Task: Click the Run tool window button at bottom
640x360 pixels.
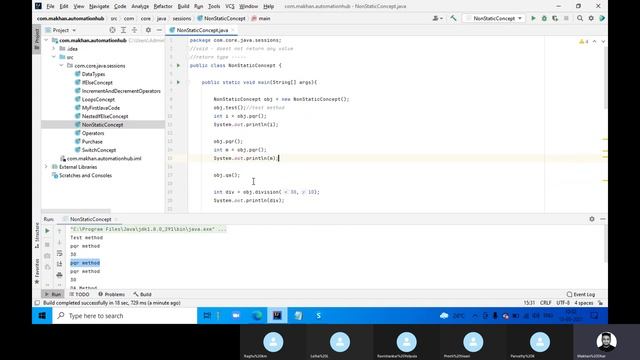Action: [x=53, y=294]
